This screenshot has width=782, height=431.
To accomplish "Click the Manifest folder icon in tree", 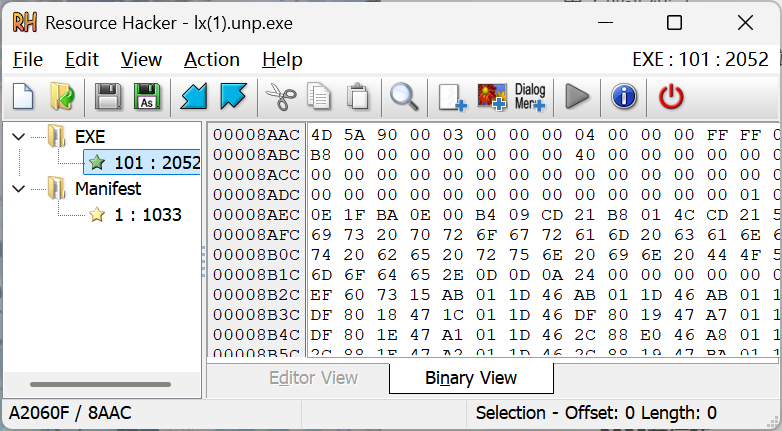I will click(56, 188).
